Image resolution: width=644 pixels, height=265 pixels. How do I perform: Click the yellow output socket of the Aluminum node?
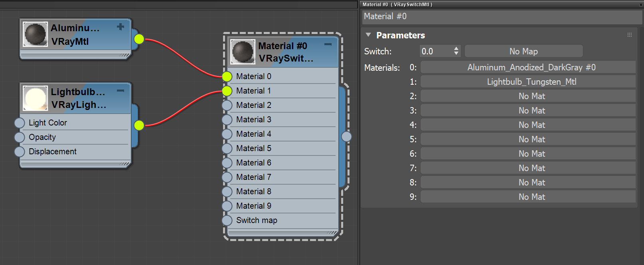pos(138,40)
